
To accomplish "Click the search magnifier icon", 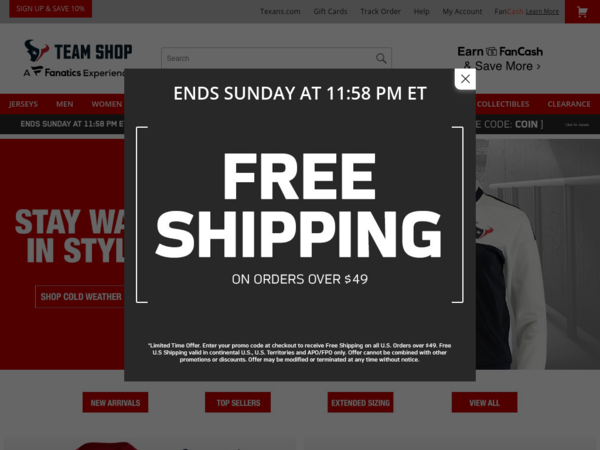I will [x=381, y=58].
